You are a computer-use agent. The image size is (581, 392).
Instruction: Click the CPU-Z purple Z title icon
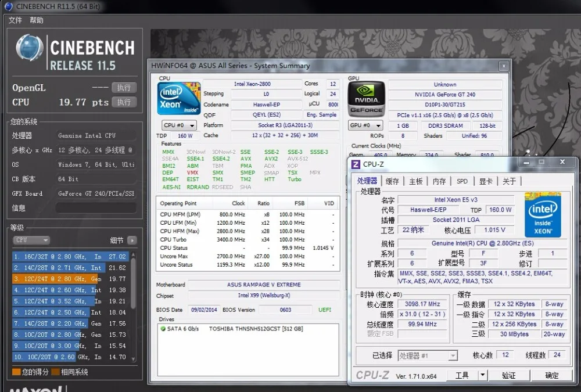click(356, 164)
